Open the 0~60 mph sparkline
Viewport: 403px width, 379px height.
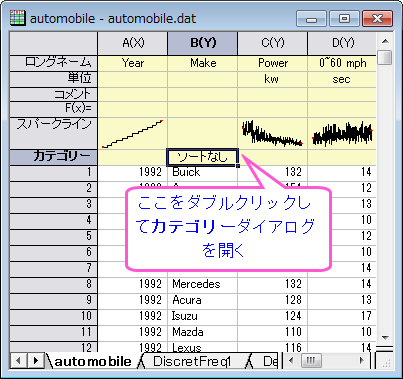coord(342,133)
